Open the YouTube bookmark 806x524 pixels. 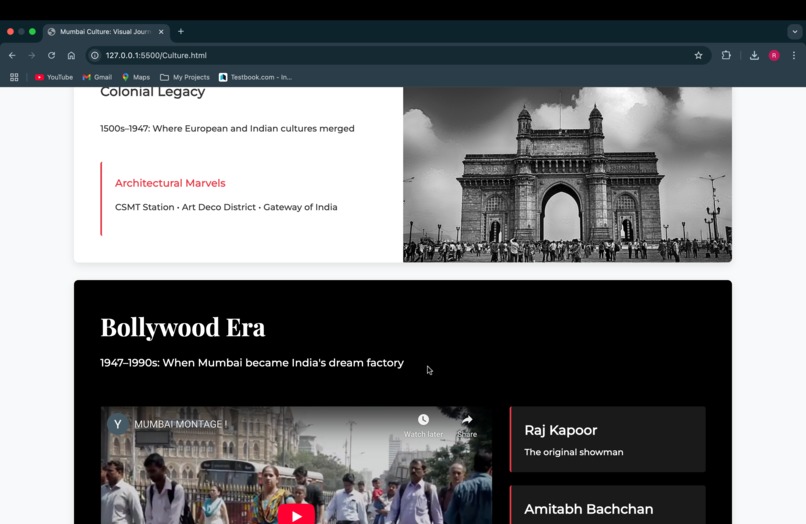pyautogui.click(x=54, y=77)
